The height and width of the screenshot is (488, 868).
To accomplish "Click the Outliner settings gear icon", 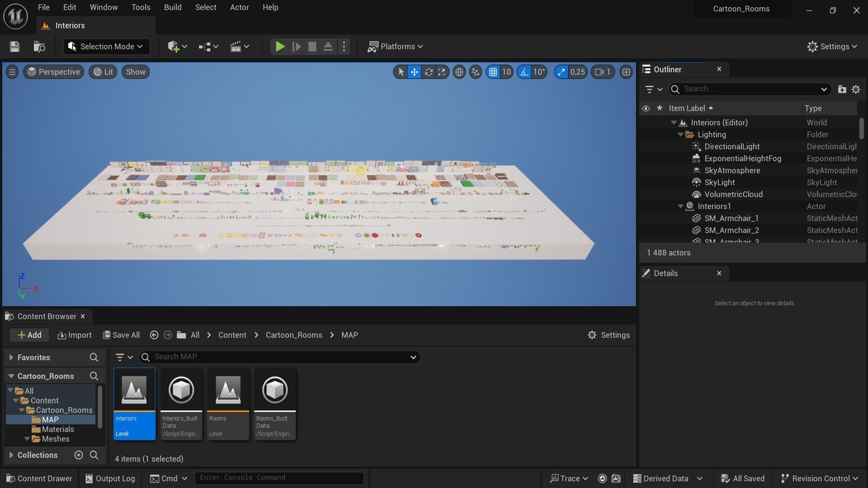I will click(x=856, y=89).
